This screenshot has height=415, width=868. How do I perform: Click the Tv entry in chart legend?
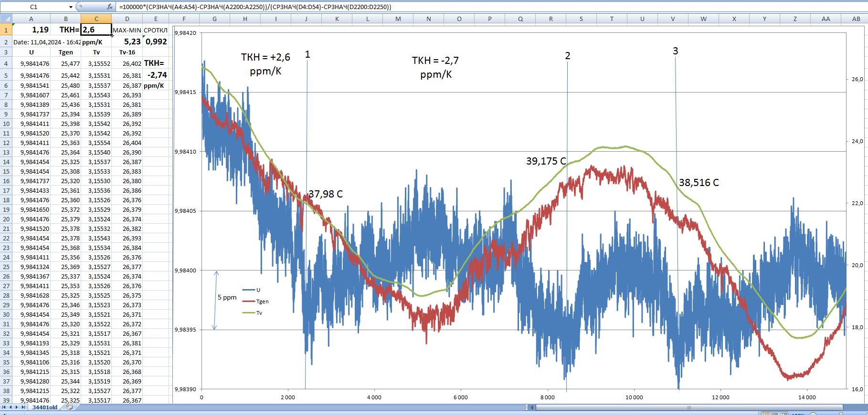(x=252, y=313)
